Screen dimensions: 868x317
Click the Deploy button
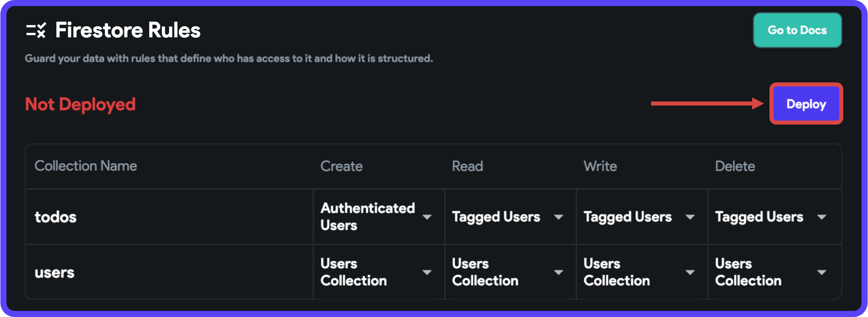(x=806, y=104)
